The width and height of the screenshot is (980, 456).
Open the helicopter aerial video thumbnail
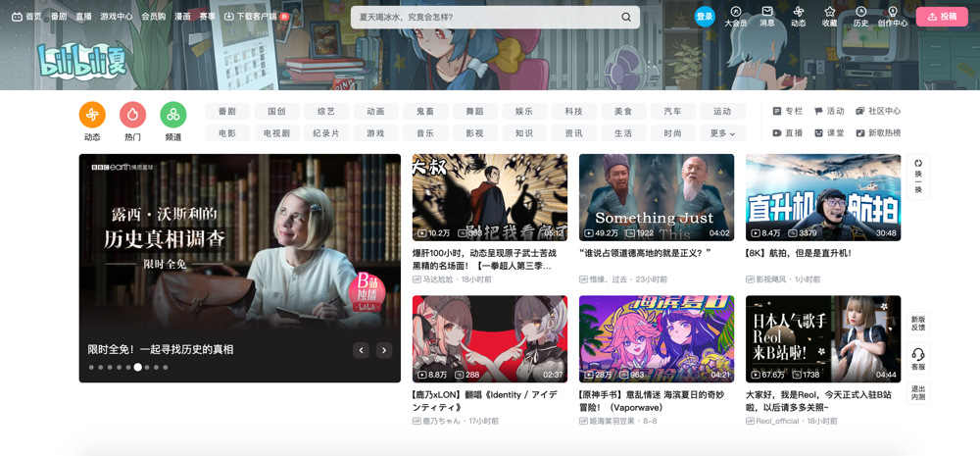823,197
